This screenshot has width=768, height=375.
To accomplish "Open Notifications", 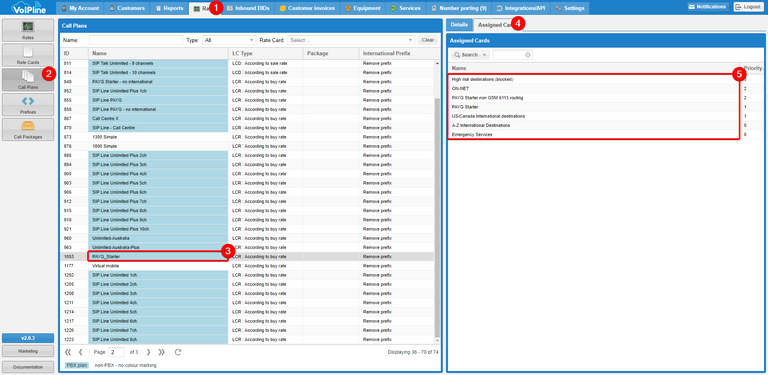I will 708,7.
